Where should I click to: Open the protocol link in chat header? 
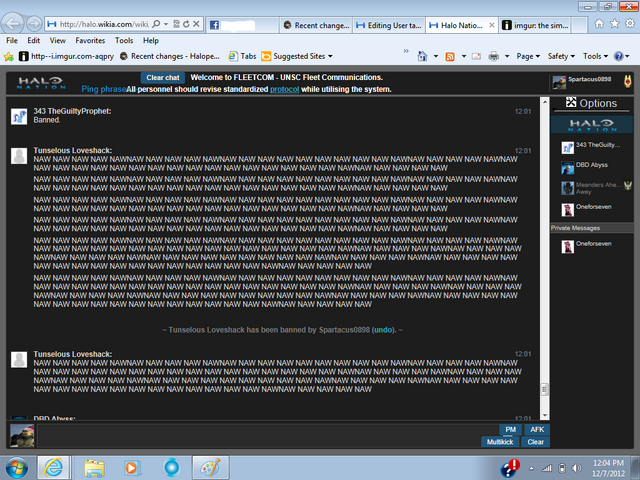point(284,89)
